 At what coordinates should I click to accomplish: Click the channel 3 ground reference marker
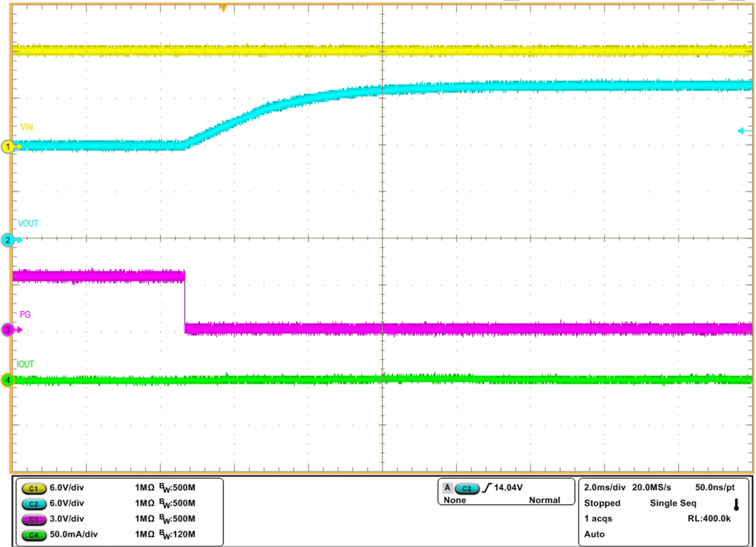(x=8, y=330)
